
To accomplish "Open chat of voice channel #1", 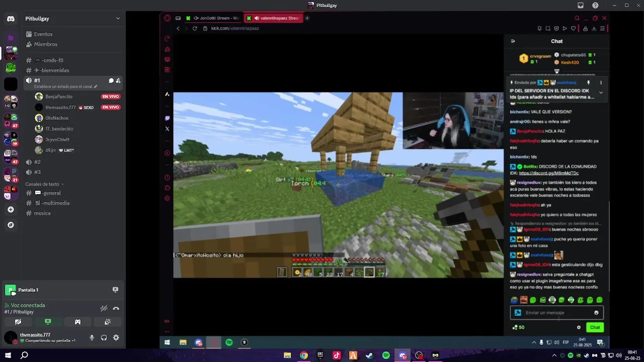I will (111, 80).
